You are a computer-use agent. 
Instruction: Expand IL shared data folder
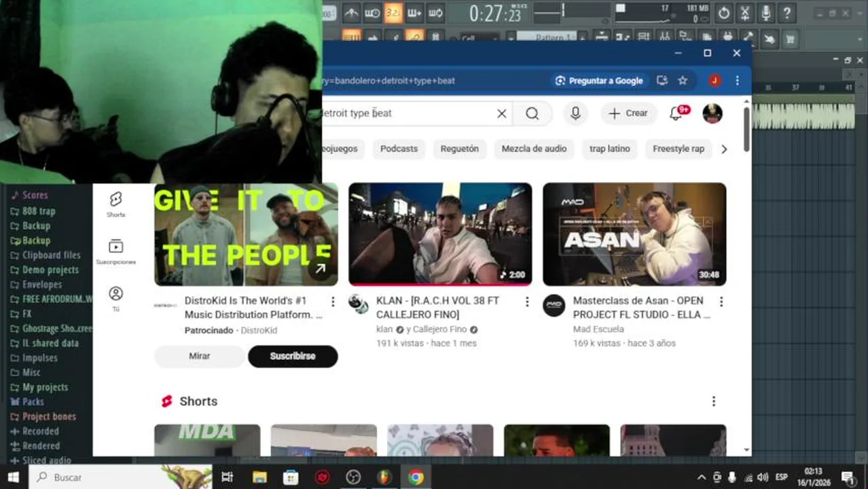coord(44,343)
